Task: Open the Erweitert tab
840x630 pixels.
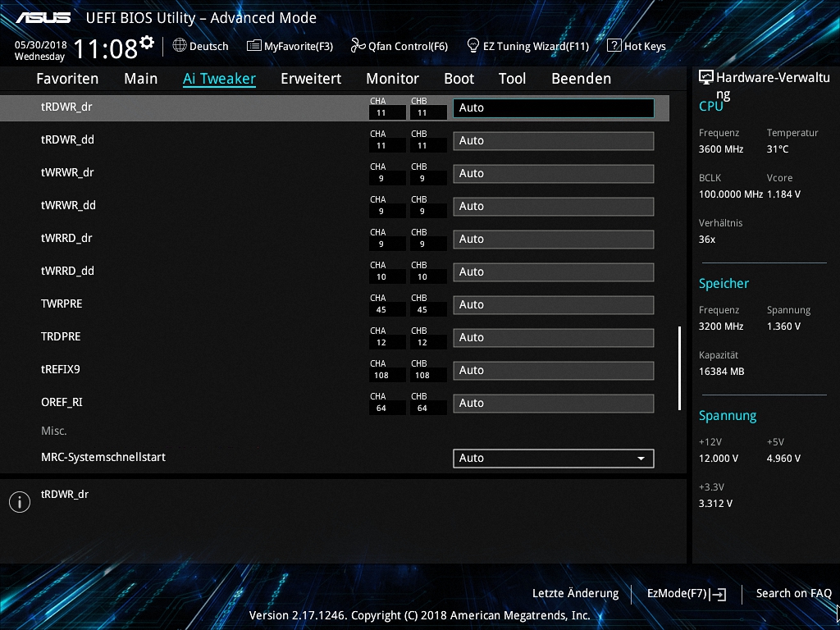Action: (x=311, y=79)
